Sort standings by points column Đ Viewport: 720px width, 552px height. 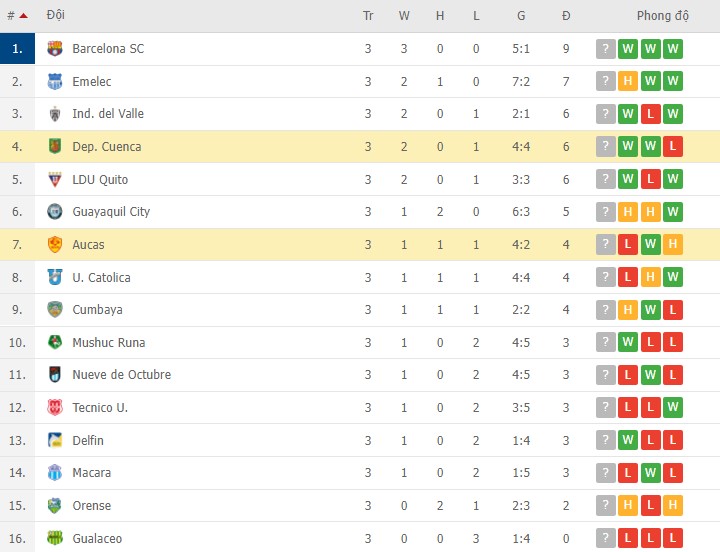pos(566,16)
